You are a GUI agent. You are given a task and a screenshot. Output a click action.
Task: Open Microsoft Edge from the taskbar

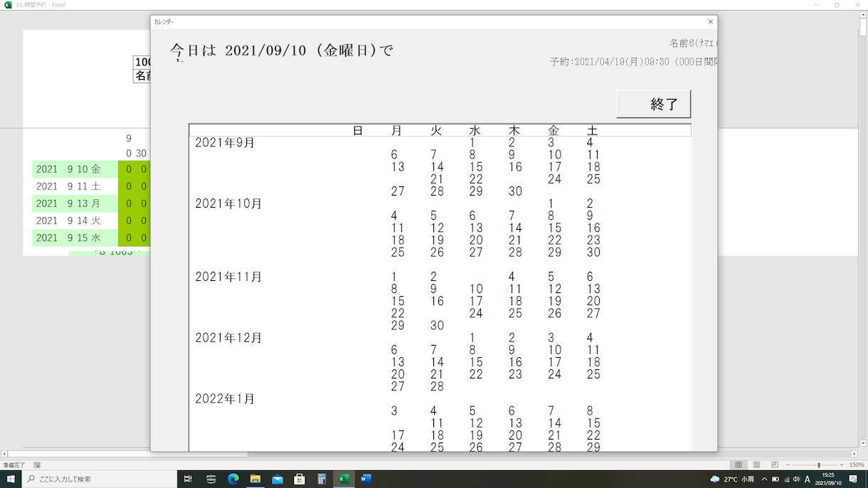click(233, 479)
